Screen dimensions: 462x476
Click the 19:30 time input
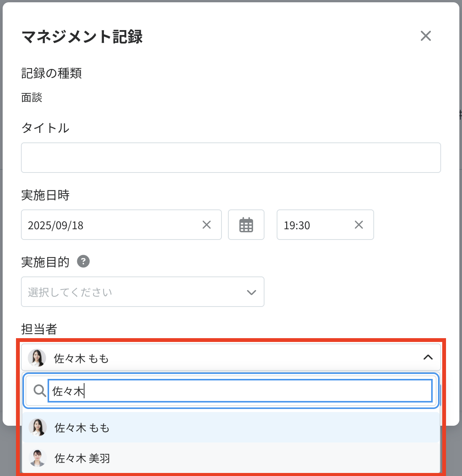[312, 225]
